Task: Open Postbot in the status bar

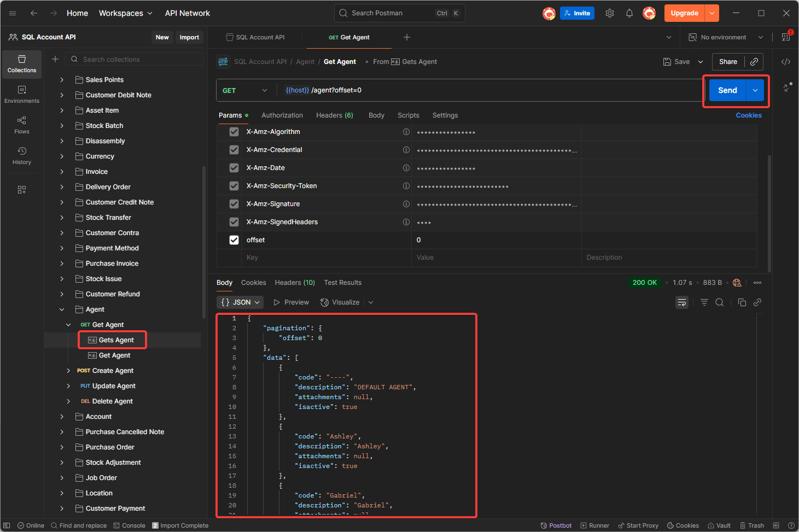Action: click(556, 525)
